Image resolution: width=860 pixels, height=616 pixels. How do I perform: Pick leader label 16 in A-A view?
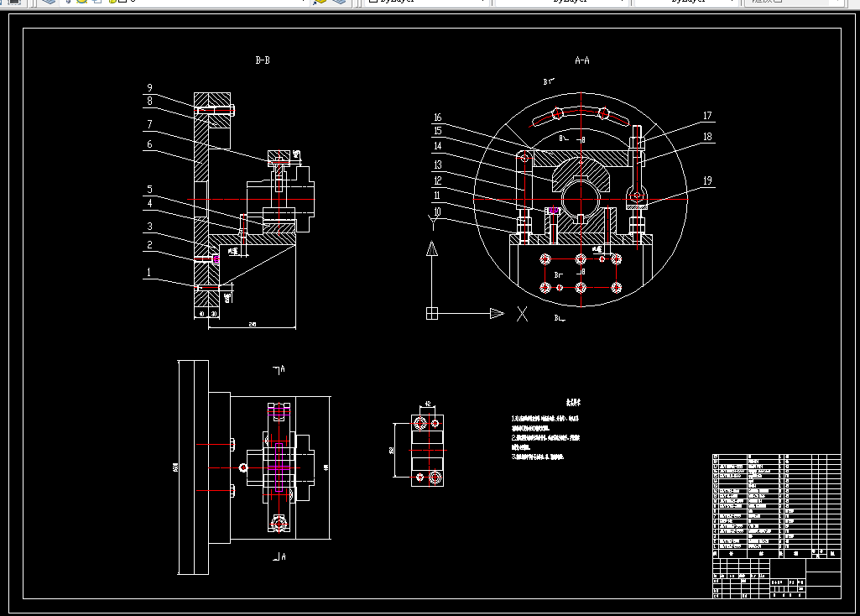click(x=437, y=117)
